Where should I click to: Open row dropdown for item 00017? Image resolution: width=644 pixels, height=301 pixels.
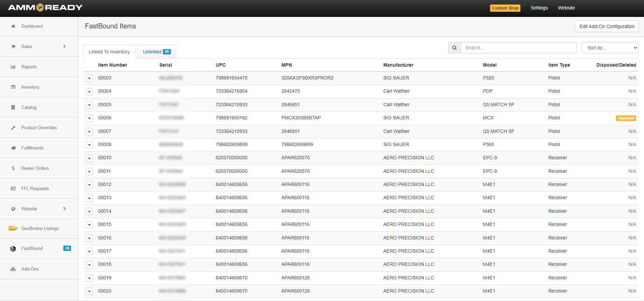point(89,252)
